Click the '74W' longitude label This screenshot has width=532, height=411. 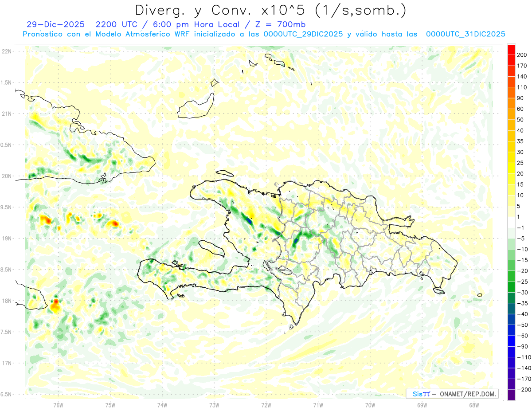(x=162, y=405)
